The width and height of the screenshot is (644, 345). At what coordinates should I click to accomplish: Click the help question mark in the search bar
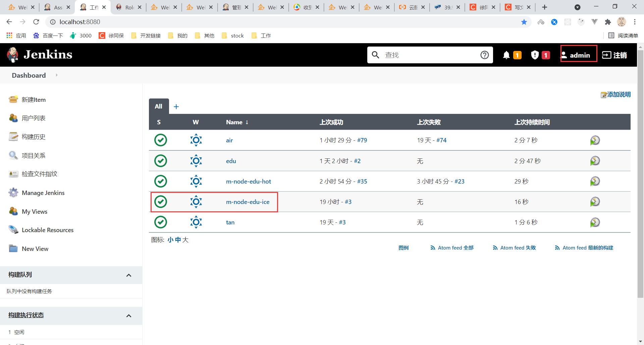pos(484,55)
